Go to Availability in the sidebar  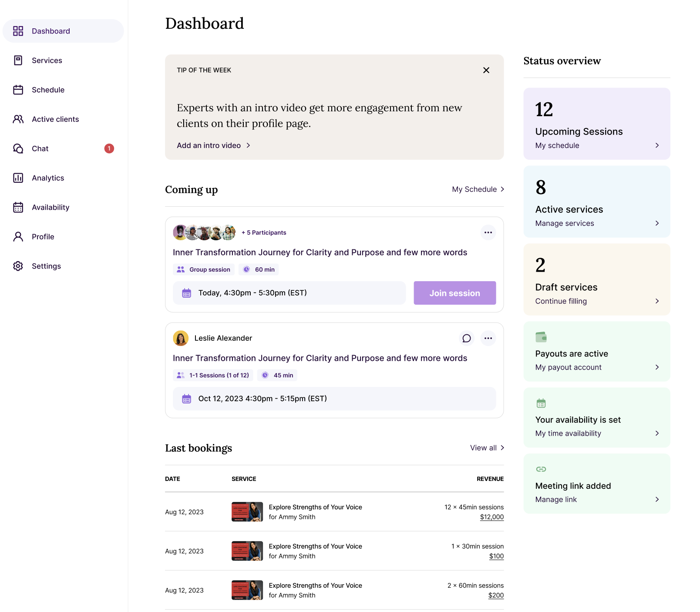click(x=63, y=207)
